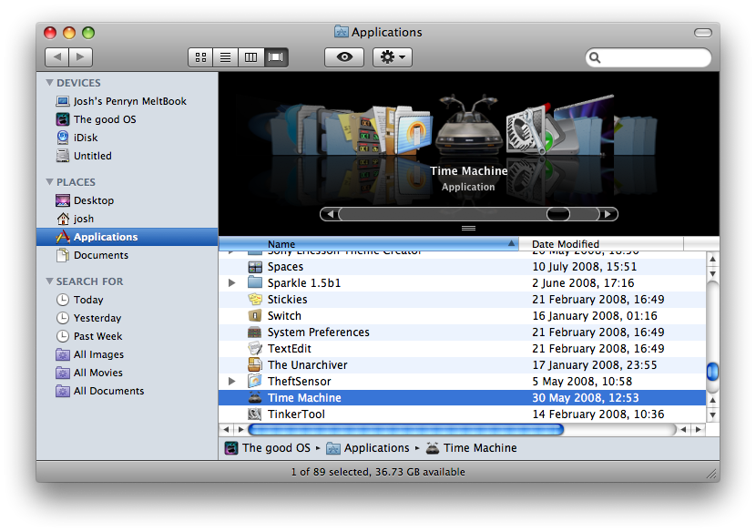Image resolution: width=756 pixels, height=532 pixels.
Task: Select the TheftSensor folder row
Action: pyautogui.click(x=462, y=382)
